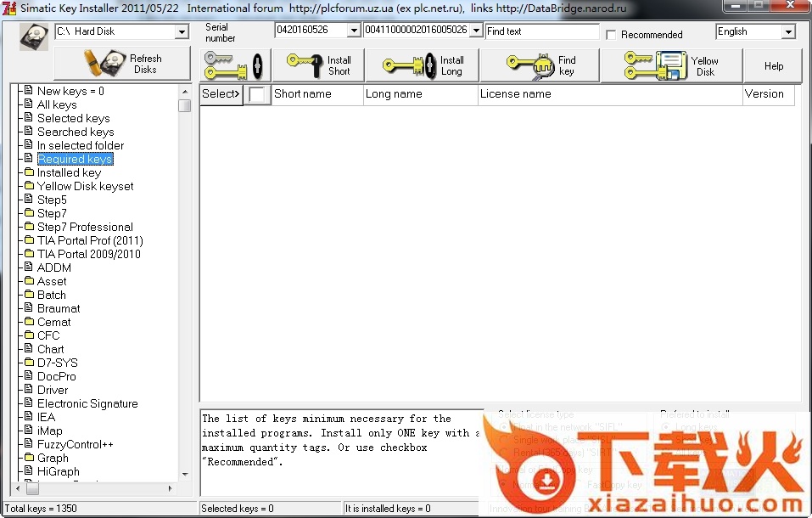812x518 pixels.
Task: Click the folder icon beside D7-SYS
Action: tap(29, 363)
